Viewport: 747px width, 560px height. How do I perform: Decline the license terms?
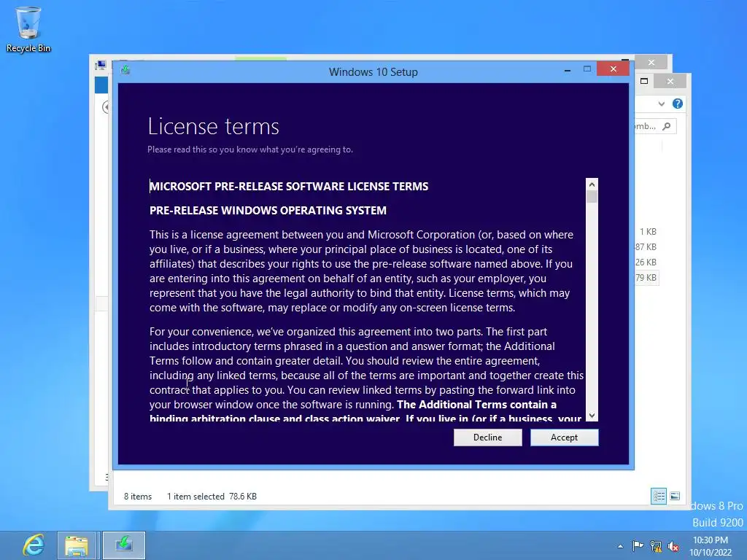pyautogui.click(x=487, y=437)
